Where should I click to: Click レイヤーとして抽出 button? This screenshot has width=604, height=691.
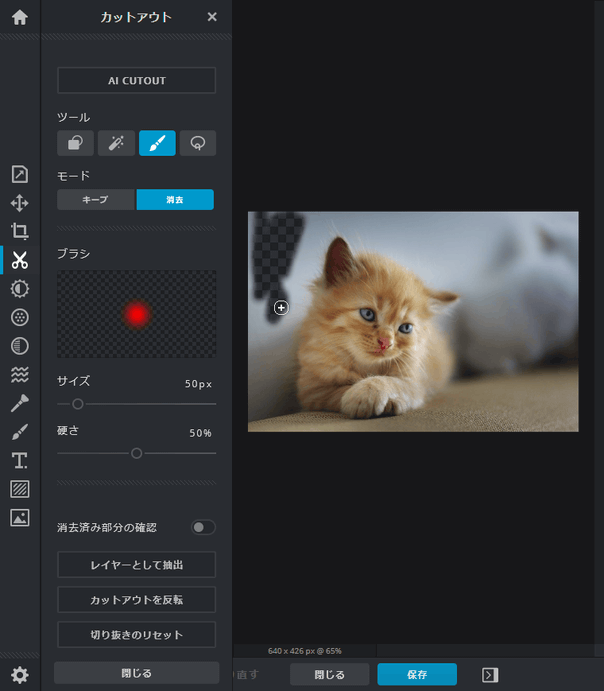[137, 565]
